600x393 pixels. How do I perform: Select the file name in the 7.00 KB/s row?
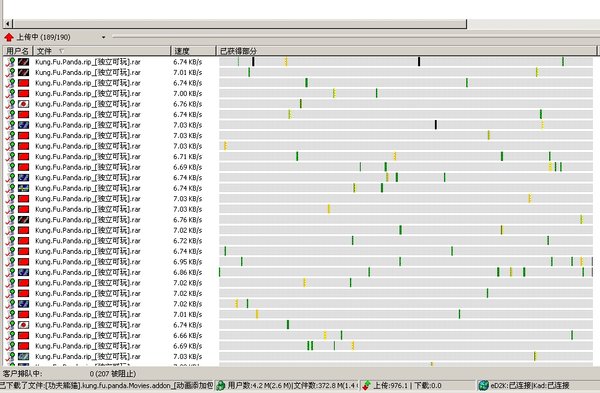click(x=88, y=93)
